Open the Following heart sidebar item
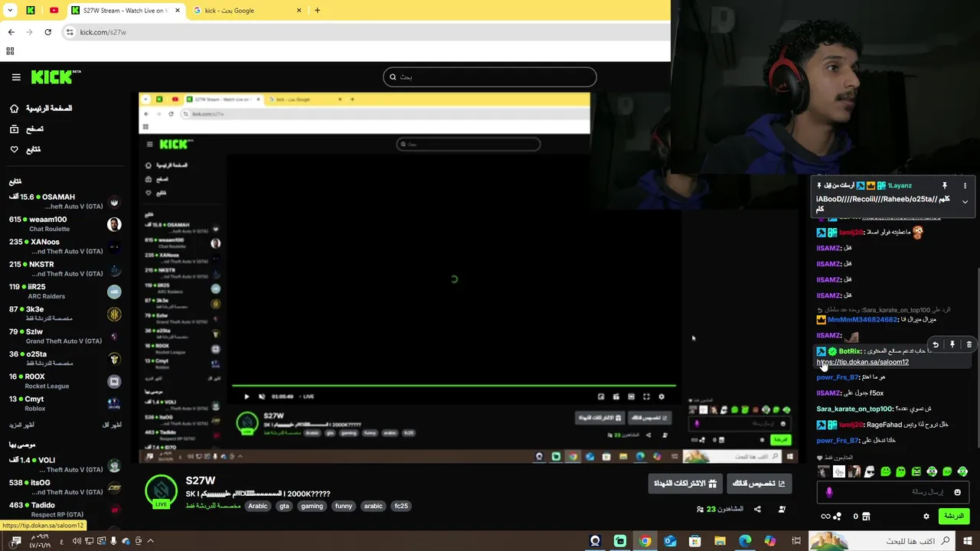The height and width of the screenshot is (551, 980). [25, 149]
